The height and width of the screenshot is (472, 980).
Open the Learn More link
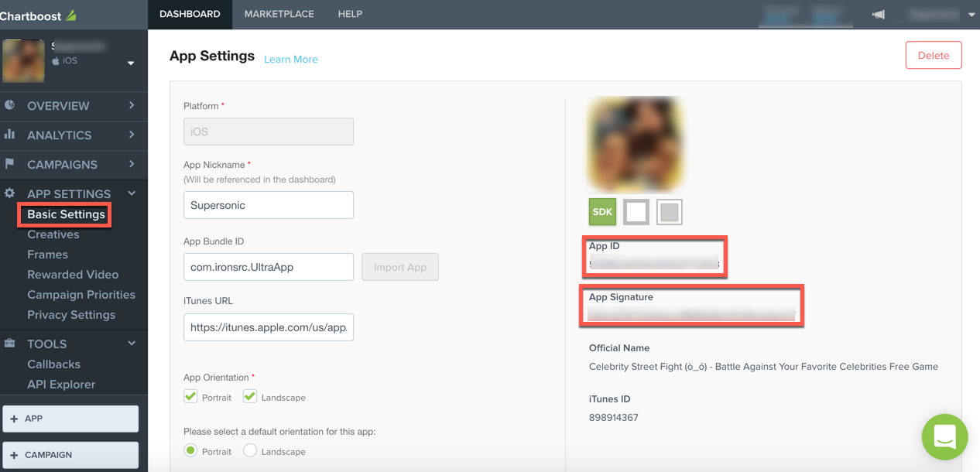(290, 60)
